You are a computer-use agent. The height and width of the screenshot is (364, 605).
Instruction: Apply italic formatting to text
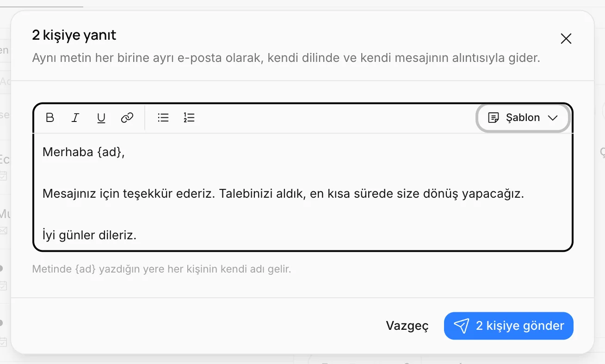click(x=75, y=118)
